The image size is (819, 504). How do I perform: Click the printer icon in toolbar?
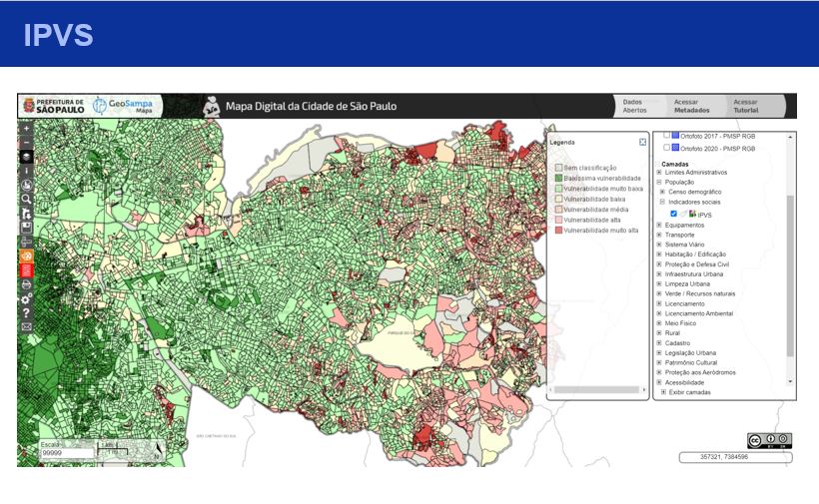click(27, 284)
